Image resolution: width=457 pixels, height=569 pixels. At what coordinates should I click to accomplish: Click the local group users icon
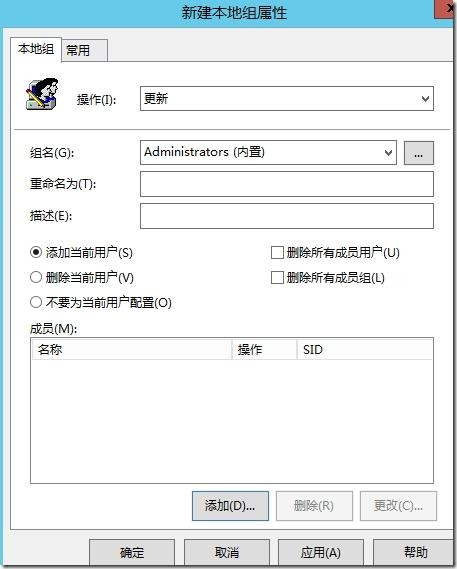(41, 94)
